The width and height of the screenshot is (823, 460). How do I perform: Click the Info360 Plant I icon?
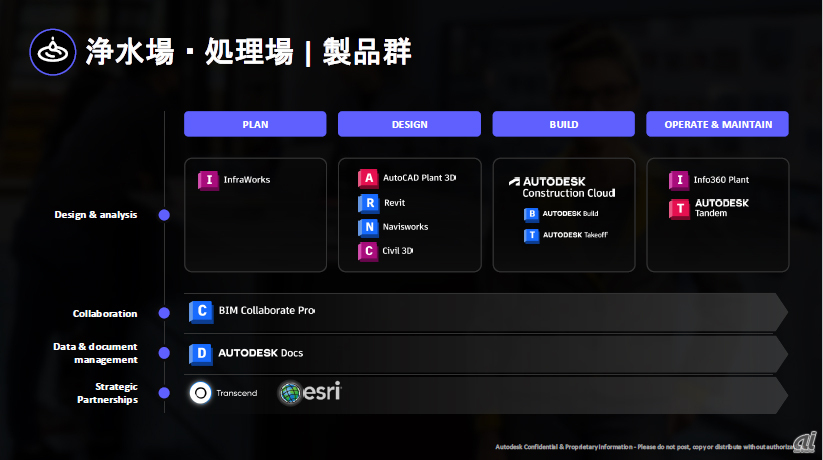click(x=679, y=180)
